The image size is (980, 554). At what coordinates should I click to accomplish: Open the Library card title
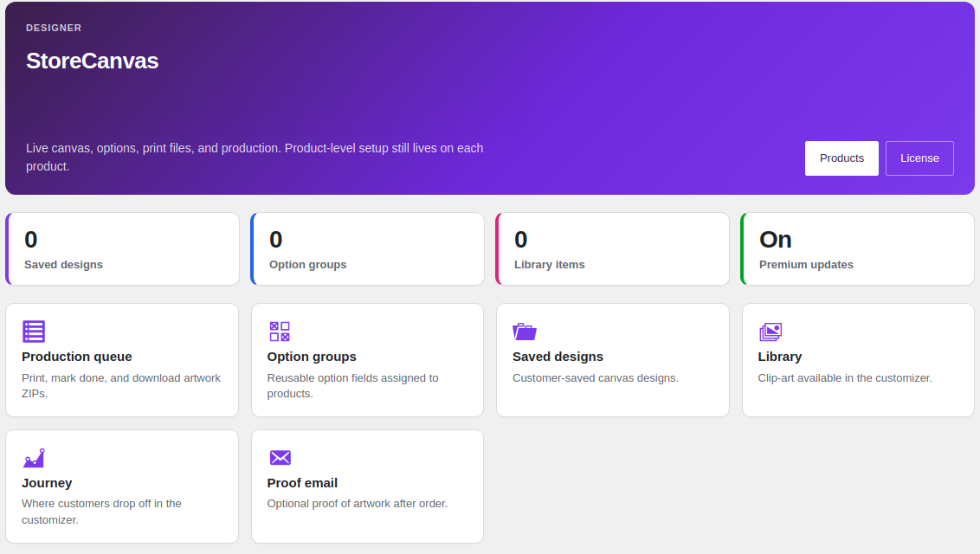pos(780,357)
